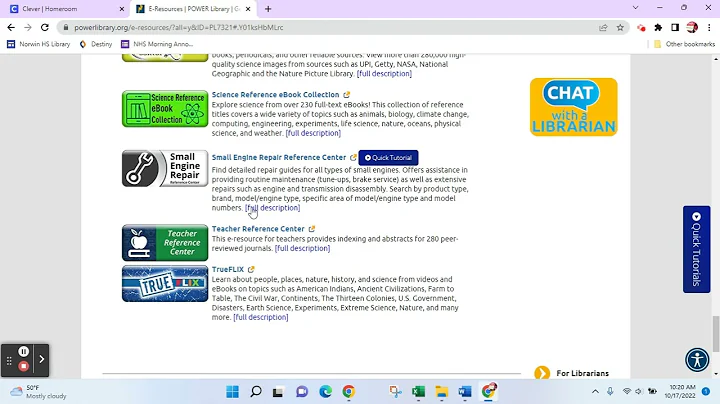Open Small Engine Repair Reference Center link

(x=279, y=157)
